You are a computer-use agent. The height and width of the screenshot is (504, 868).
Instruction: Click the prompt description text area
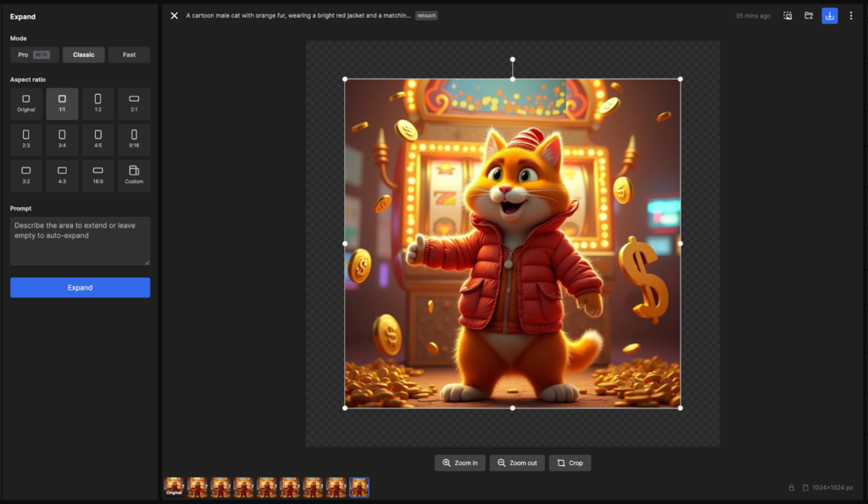click(x=80, y=241)
